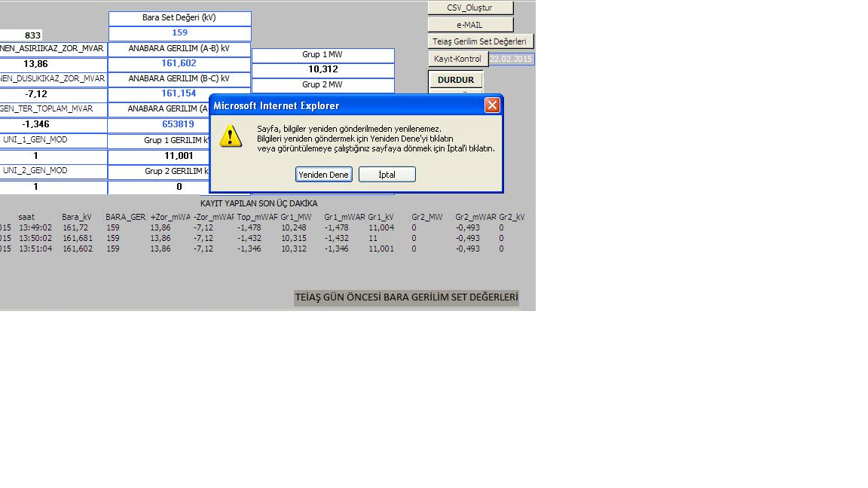Select the ANABARA GERILIM (A-B) value 161,602
Image resolution: width=868 pixels, height=488 pixels.
tap(179, 63)
